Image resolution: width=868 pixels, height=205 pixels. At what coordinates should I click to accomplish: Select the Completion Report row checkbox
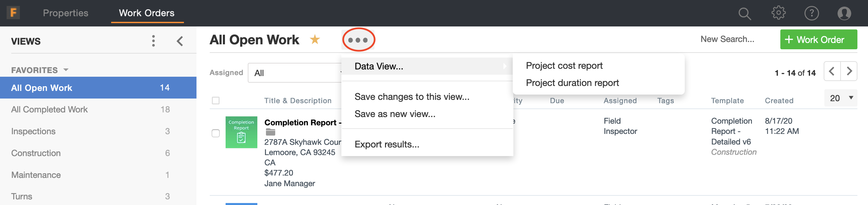(216, 133)
